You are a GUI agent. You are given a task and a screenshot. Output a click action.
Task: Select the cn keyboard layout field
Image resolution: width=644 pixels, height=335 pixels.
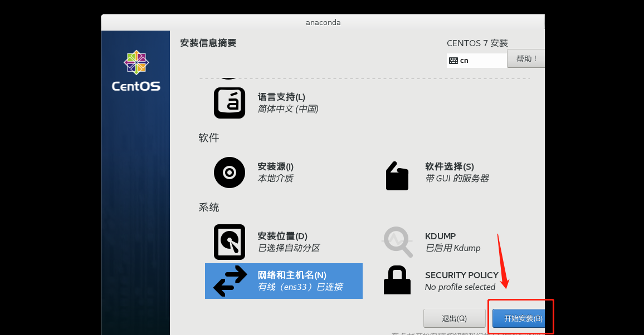click(476, 60)
